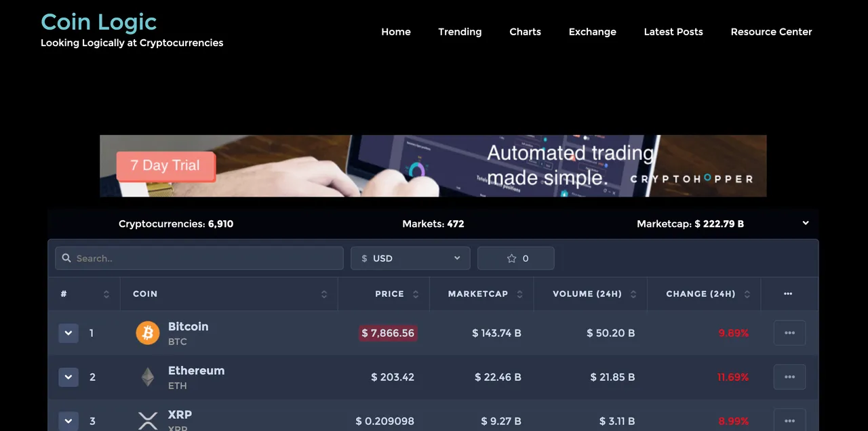This screenshot has width=868, height=431.
Task: Open the Charts menu item
Action: click(526, 32)
